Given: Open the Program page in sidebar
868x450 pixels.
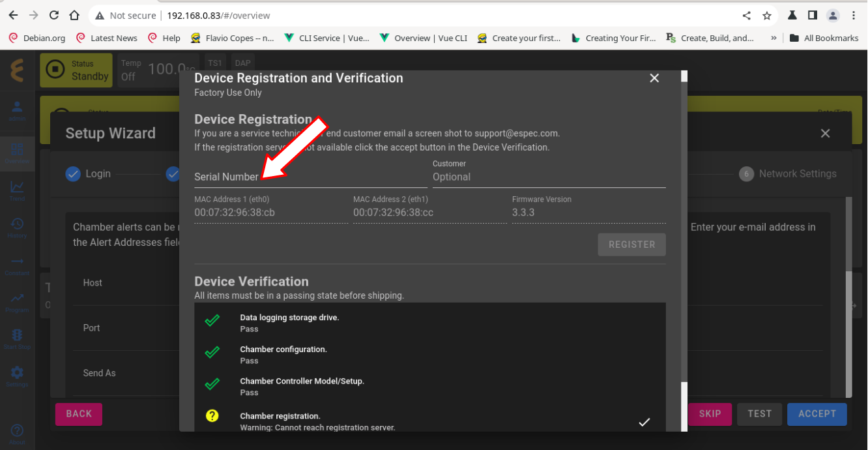Looking at the screenshot, I should (17, 303).
